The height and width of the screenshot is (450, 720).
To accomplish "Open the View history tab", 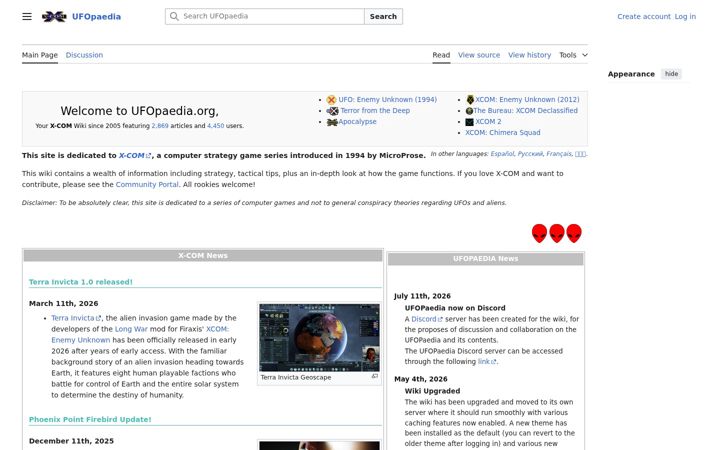I will (x=529, y=55).
